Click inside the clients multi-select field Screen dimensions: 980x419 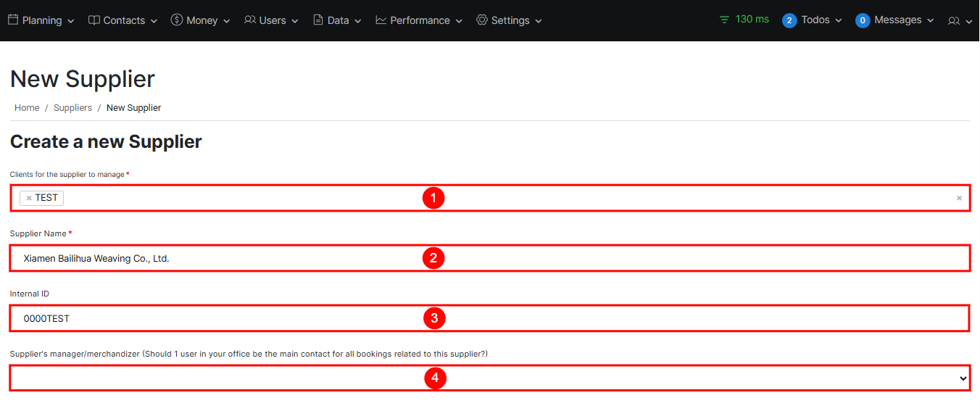[490, 198]
